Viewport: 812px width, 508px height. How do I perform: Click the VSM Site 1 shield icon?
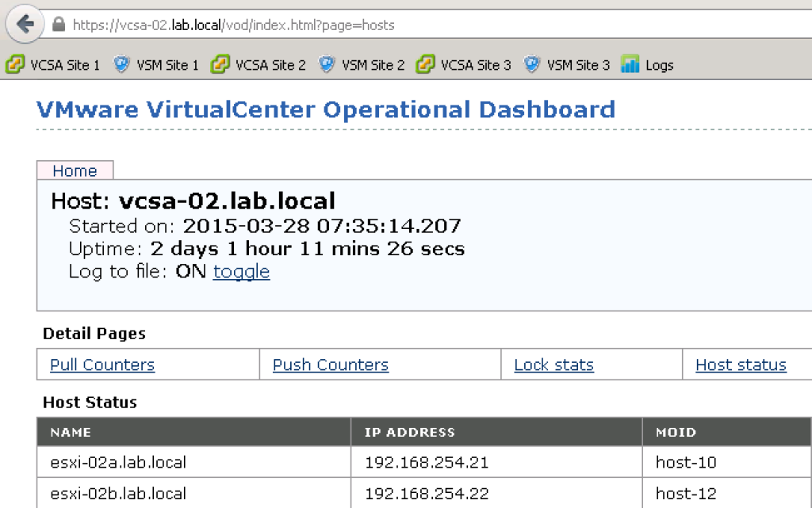121,65
